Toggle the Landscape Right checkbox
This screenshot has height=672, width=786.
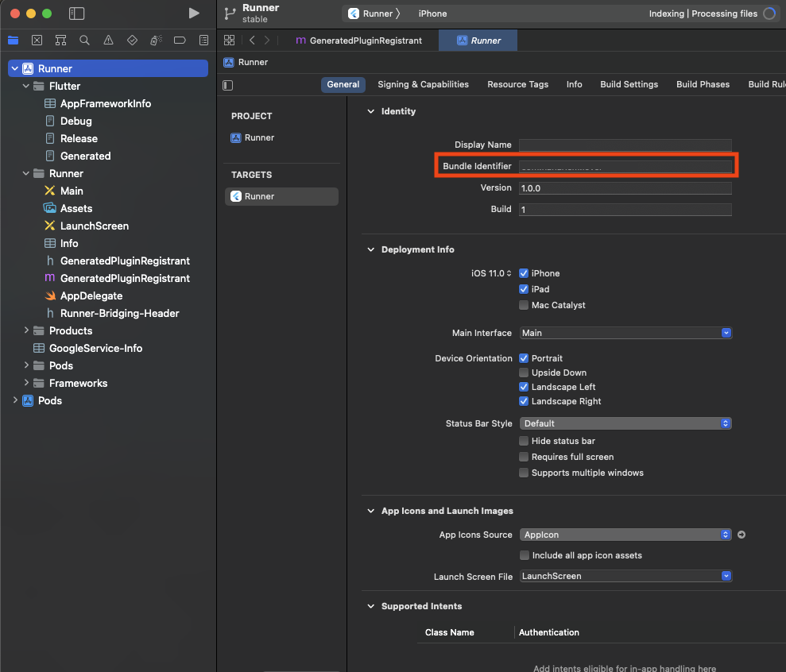[x=523, y=401]
